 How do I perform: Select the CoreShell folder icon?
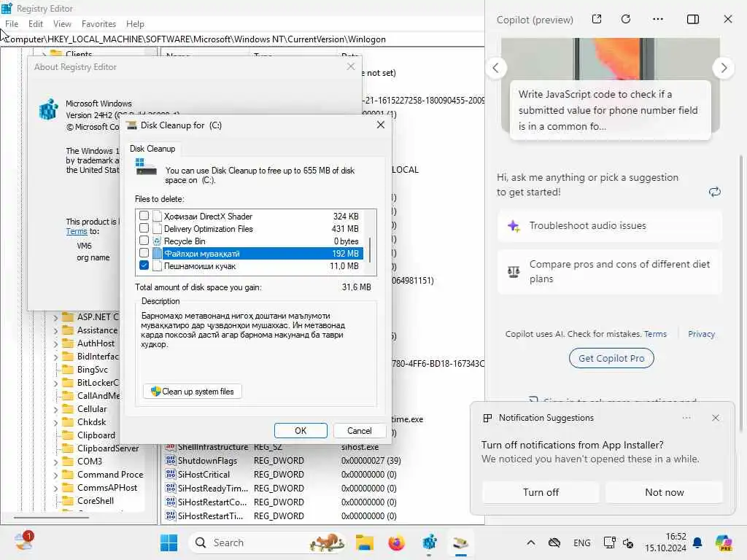(x=68, y=501)
